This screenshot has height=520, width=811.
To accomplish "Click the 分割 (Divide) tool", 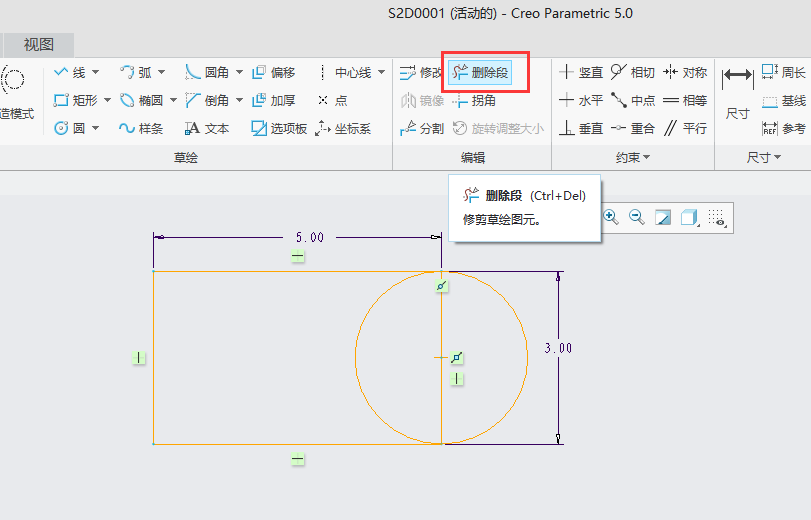I will coord(422,128).
